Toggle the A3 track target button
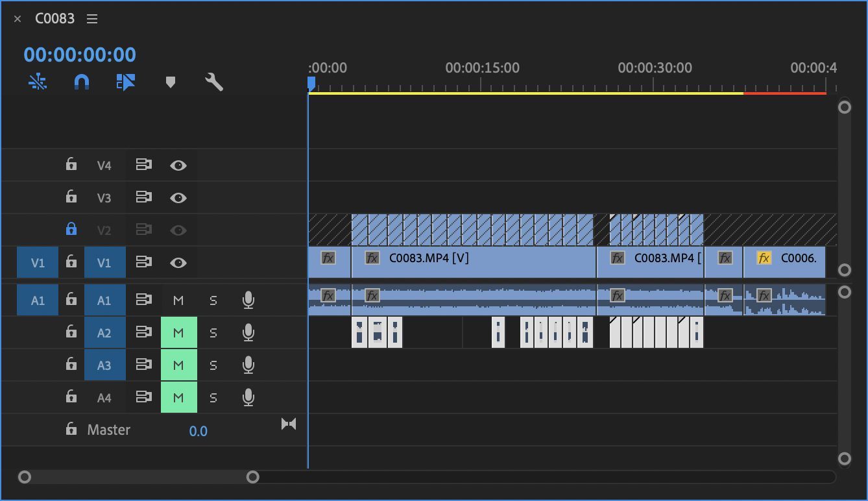Image resolution: width=868 pixels, height=501 pixels. (x=104, y=365)
